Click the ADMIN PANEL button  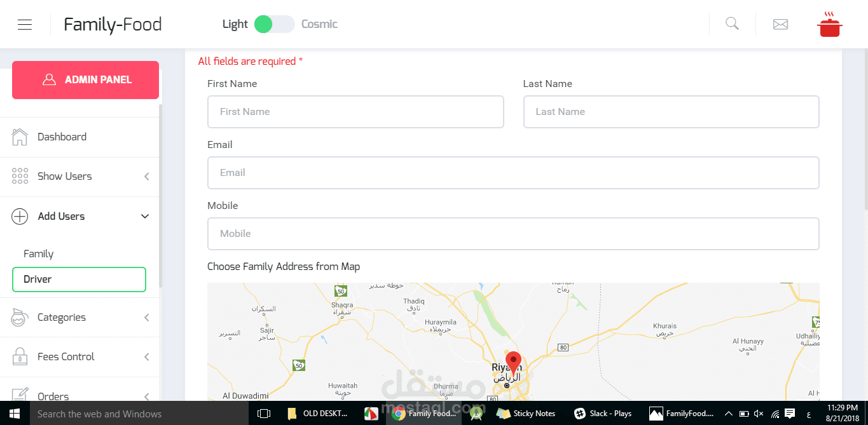85,80
